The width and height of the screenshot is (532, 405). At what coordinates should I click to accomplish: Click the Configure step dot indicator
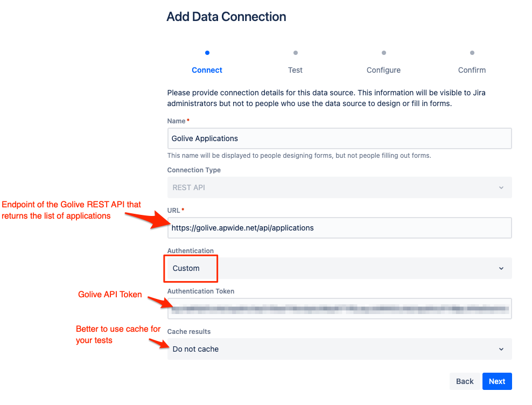tap(384, 53)
